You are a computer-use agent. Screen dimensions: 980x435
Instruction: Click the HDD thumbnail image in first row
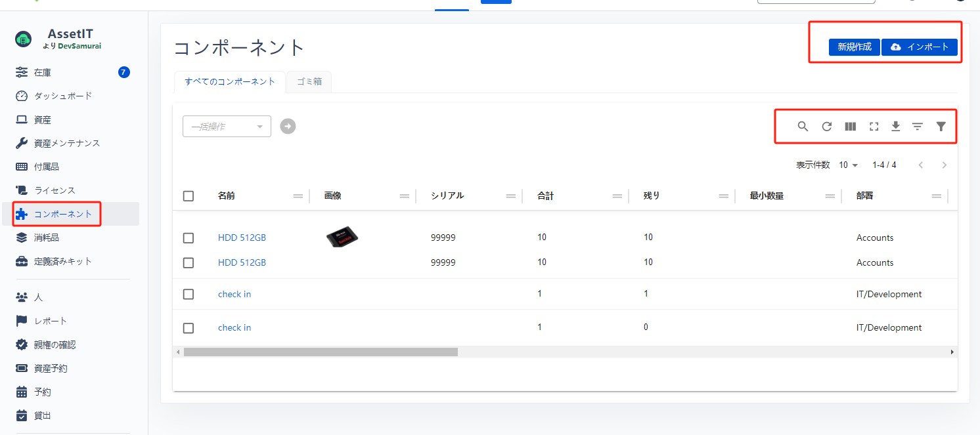[342, 237]
